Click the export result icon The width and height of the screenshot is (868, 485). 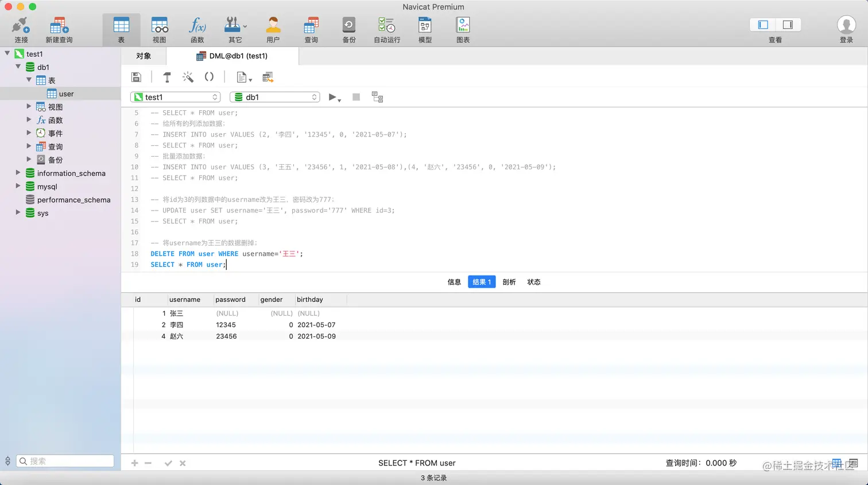click(268, 77)
